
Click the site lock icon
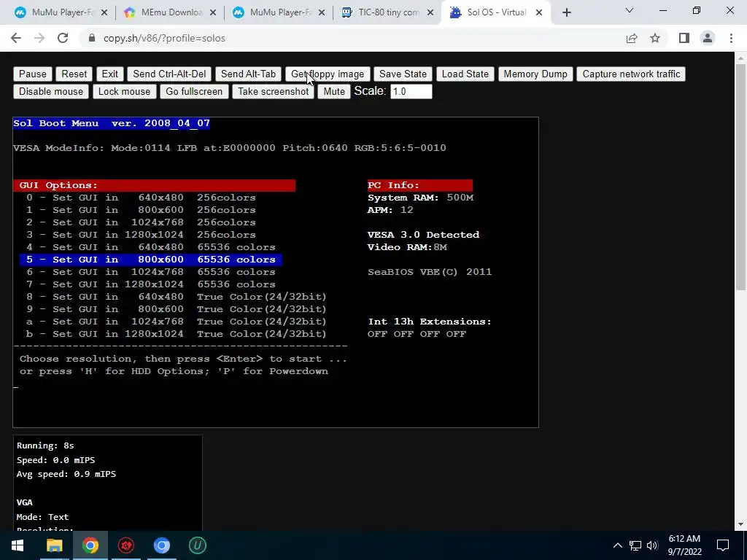click(92, 38)
